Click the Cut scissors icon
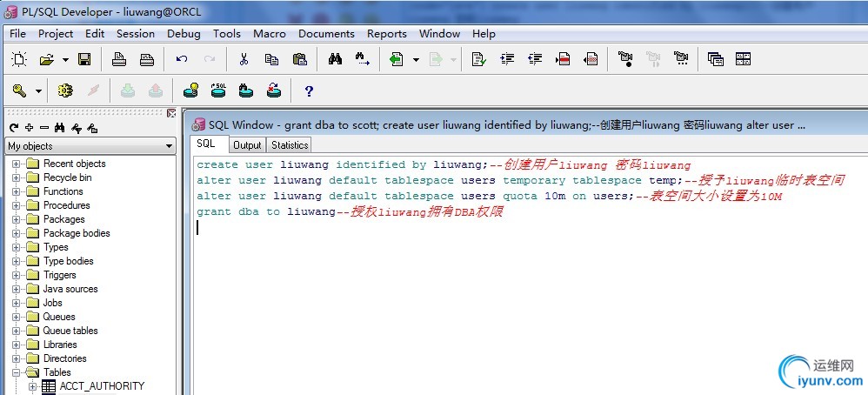This screenshot has height=395, width=868. tap(244, 59)
